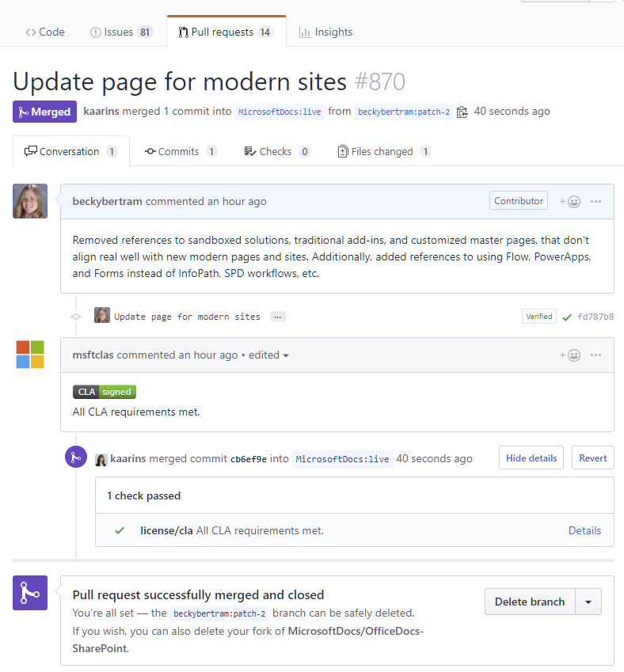Copy branch name using clipboard icon

tap(462, 112)
